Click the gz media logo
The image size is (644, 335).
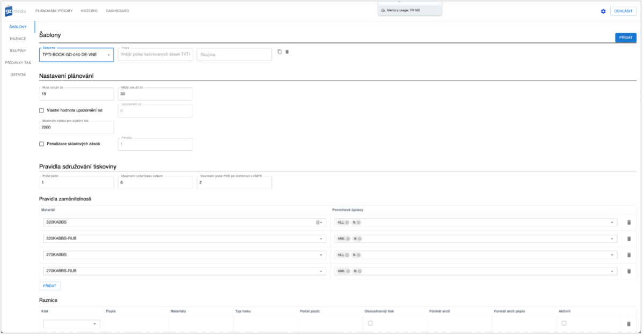[x=14, y=10]
